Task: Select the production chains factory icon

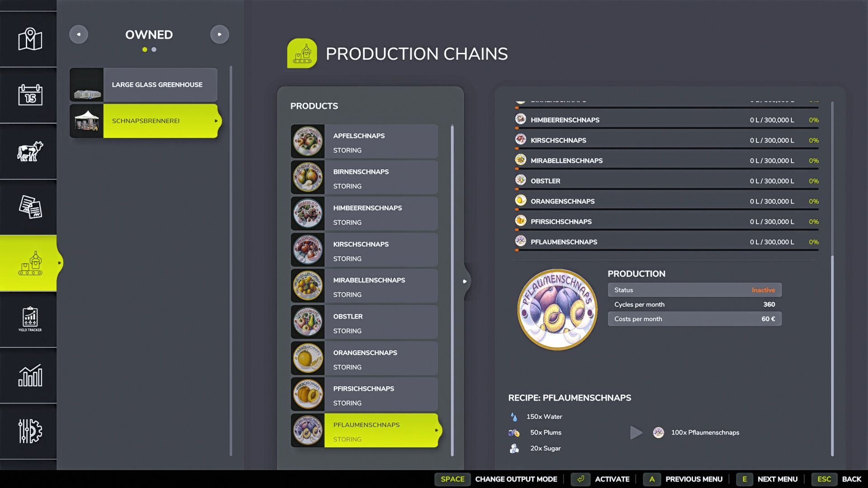Action: pyautogui.click(x=30, y=263)
